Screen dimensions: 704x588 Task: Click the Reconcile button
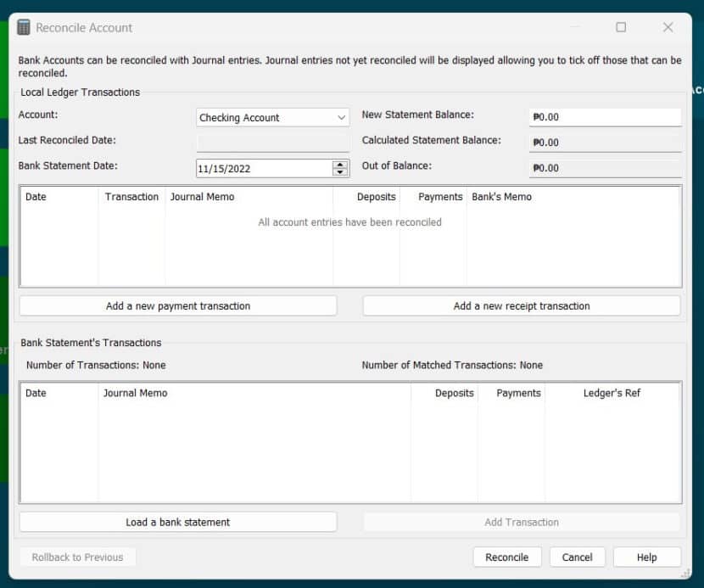coord(506,557)
